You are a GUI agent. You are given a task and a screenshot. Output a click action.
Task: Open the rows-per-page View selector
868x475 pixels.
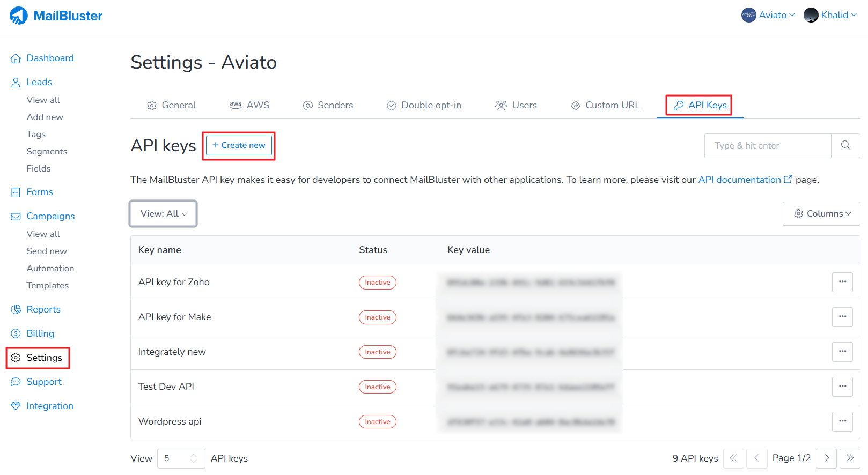[x=181, y=458]
